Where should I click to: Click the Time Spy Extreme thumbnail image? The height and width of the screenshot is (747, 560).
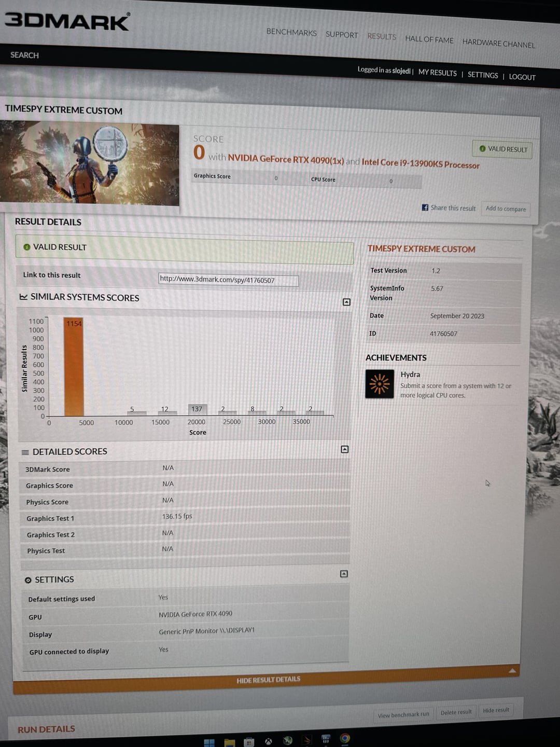click(x=89, y=163)
